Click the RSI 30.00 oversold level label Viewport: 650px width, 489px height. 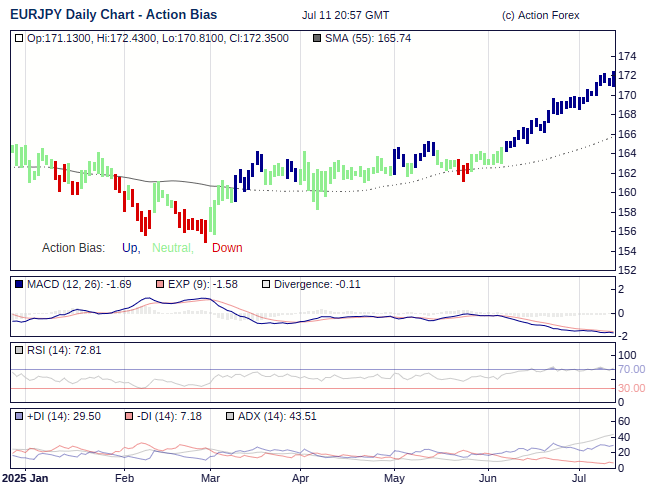pos(630,388)
